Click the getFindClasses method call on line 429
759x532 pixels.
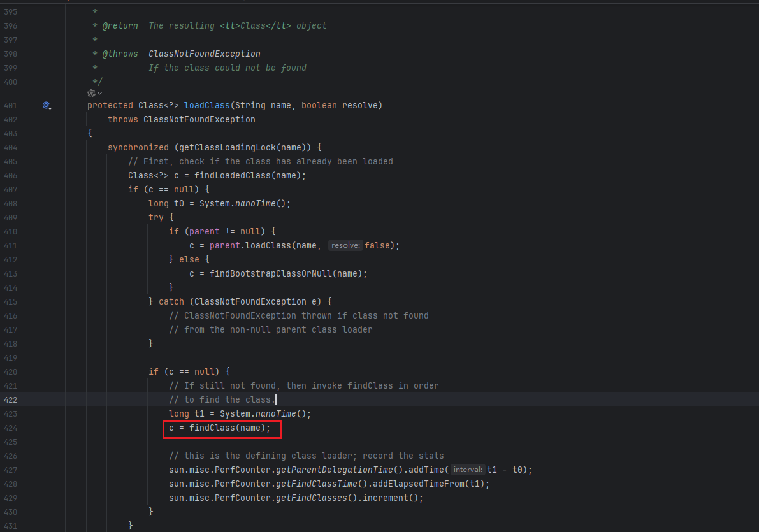[311, 498]
